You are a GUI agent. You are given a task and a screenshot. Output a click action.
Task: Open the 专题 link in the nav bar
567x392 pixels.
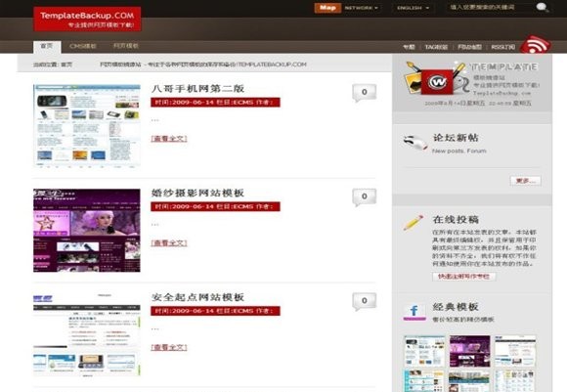(409, 47)
